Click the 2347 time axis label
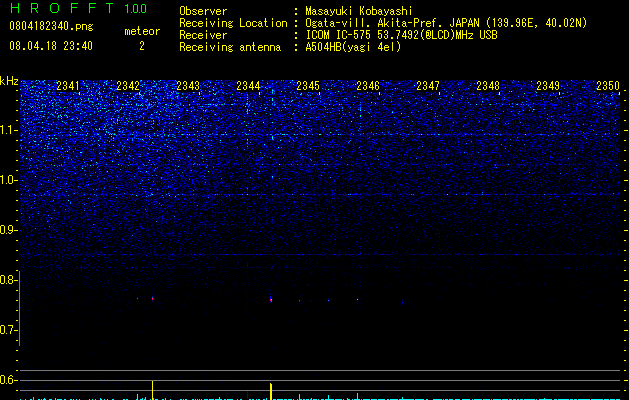The image size is (629, 400). (x=428, y=86)
